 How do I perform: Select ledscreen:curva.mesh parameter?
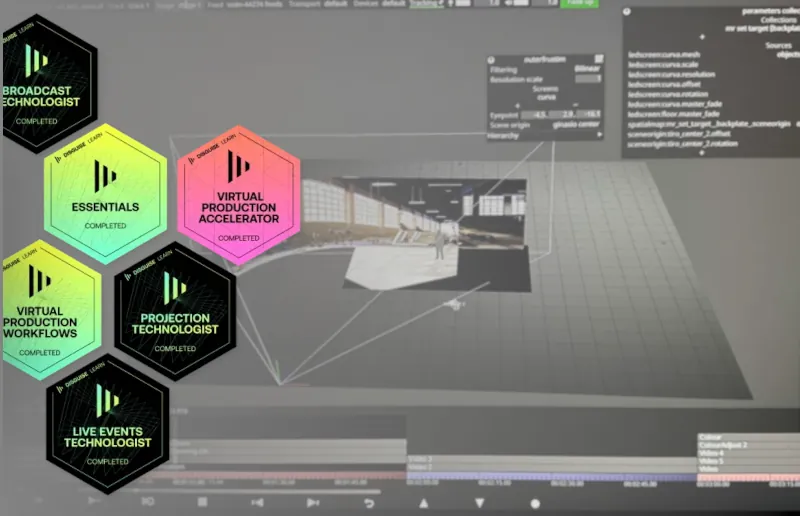point(664,55)
